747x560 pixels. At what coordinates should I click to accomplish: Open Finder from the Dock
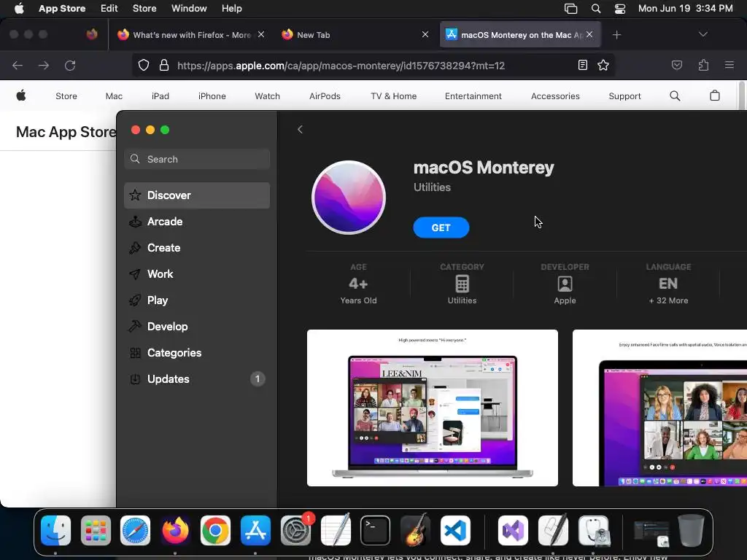point(55,530)
